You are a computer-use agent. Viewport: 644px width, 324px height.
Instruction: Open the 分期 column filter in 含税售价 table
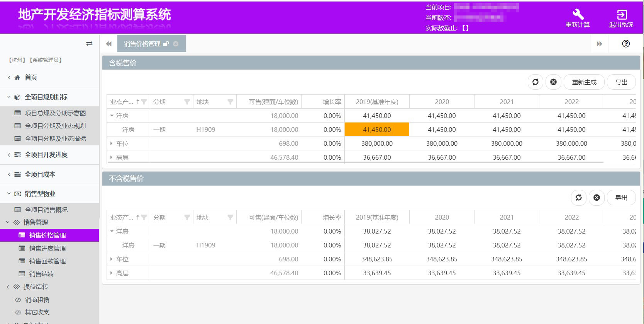click(x=187, y=102)
